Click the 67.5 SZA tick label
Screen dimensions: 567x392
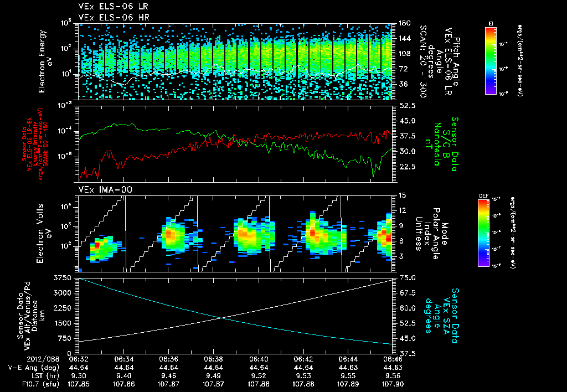point(407,293)
